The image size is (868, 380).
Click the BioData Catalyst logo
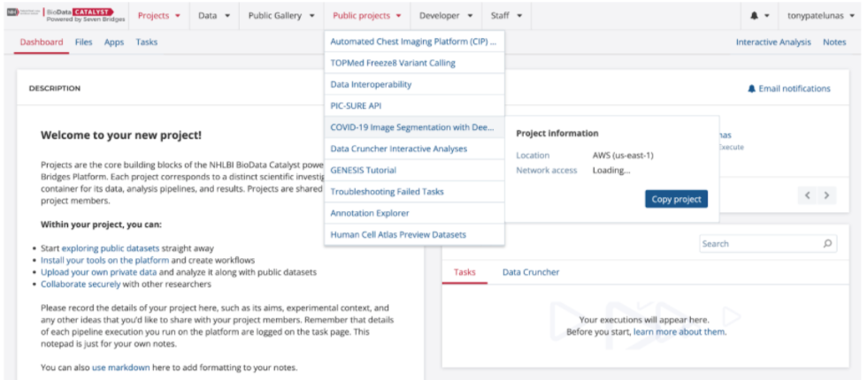(65, 16)
